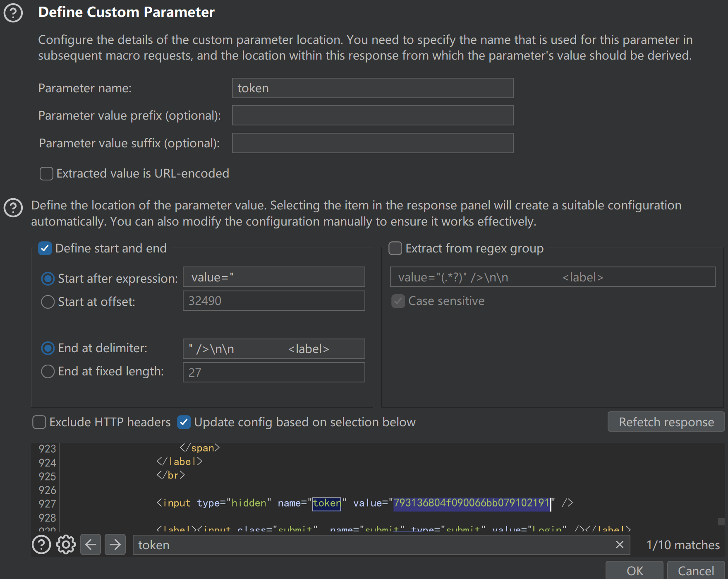Select Start at offset radio button
Screen dimensions: 728x579
[x=48, y=302]
